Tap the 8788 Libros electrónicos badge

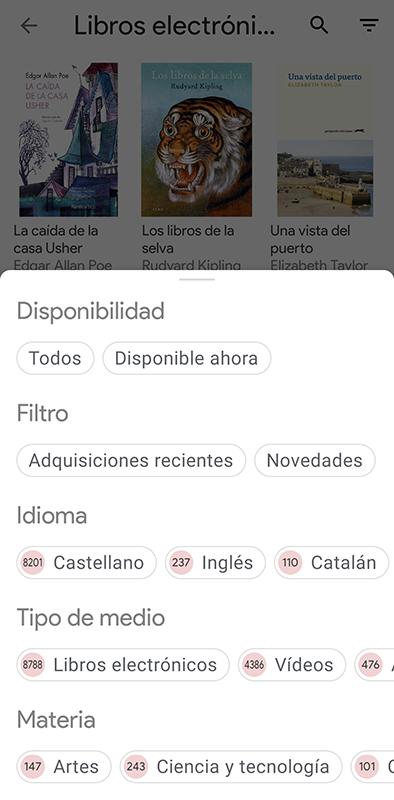coord(33,665)
